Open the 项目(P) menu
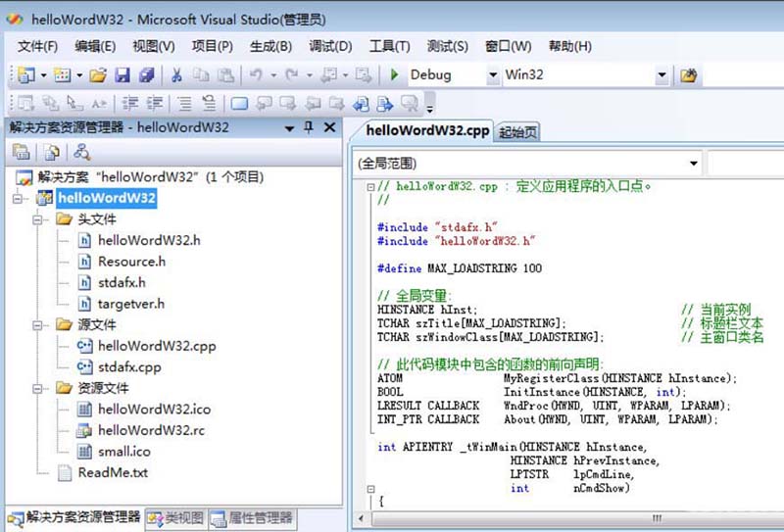Screen dimensions: 784x532 212,46
